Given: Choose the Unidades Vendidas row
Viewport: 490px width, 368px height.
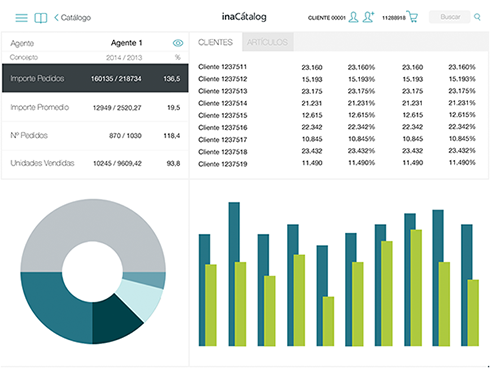Looking at the screenshot, I should point(95,163).
